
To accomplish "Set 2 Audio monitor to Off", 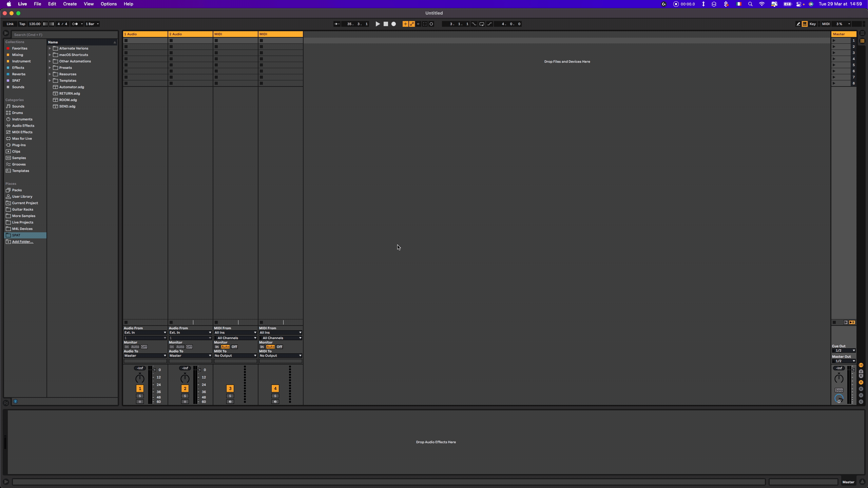I will (189, 347).
